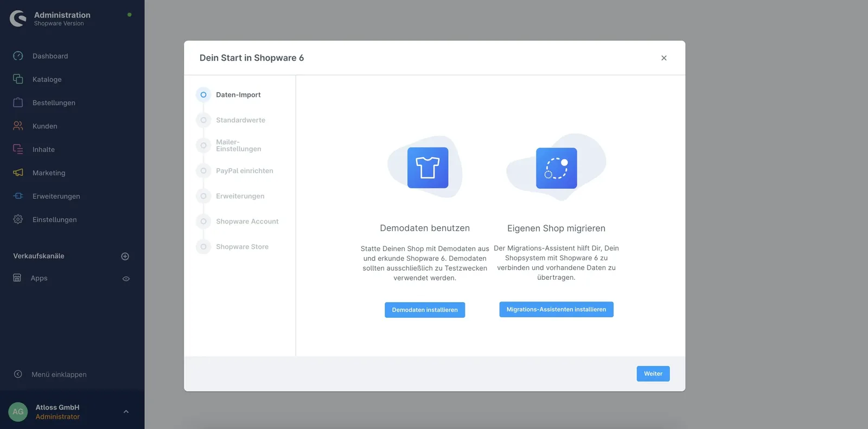Select the PayPal einrichten step circle
Viewport: 868px width, 429px height.
tap(203, 170)
